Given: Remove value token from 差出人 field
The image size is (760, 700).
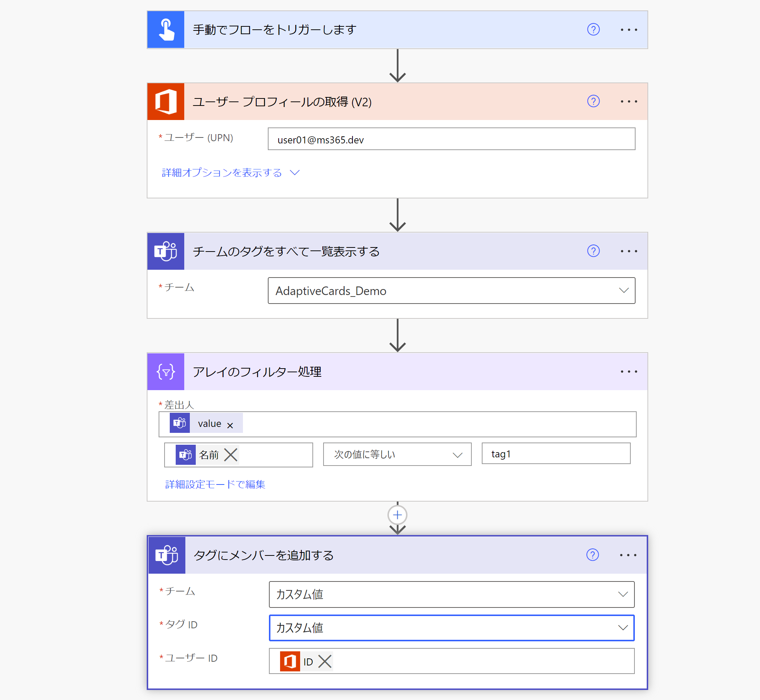Looking at the screenshot, I should click(x=230, y=425).
